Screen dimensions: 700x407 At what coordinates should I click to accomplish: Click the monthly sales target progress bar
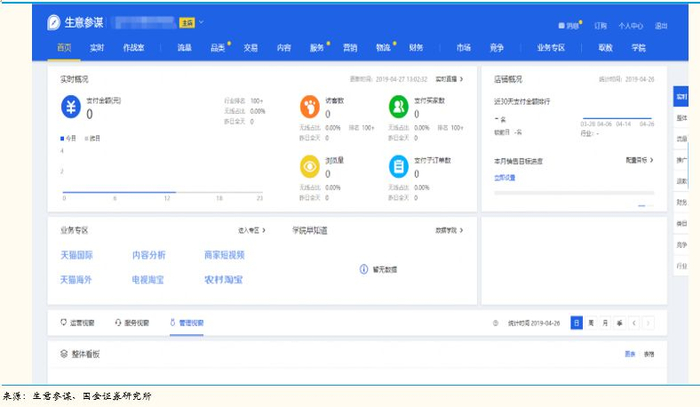point(574,193)
